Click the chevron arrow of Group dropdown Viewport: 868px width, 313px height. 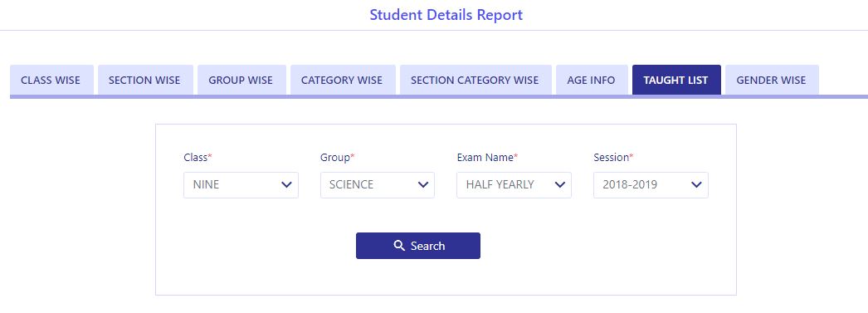(423, 185)
